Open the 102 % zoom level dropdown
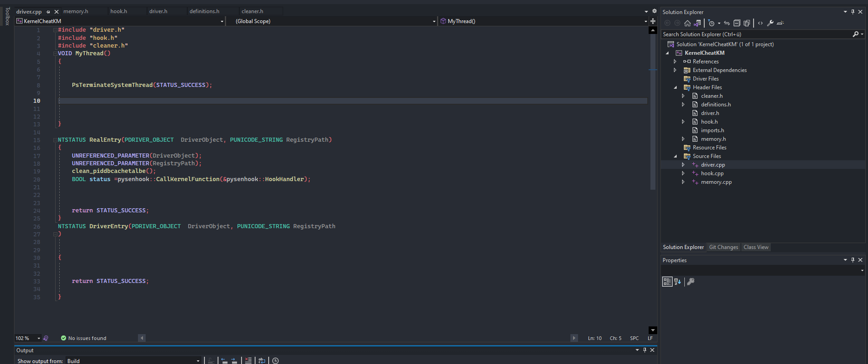Viewport: 868px width, 364px height. click(39, 338)
